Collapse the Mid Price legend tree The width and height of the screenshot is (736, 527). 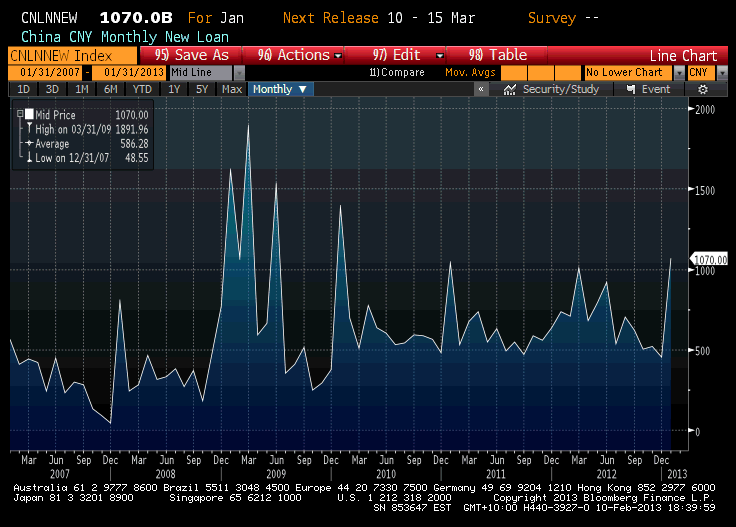[x=19, y=115]
